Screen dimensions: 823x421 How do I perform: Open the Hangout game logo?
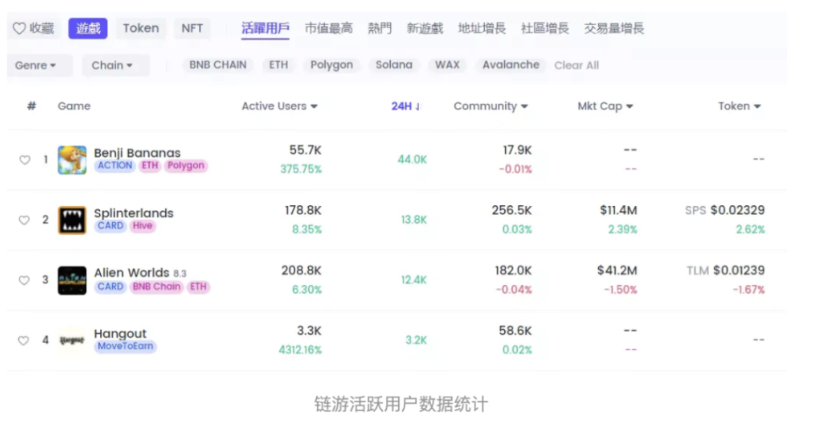click(x=72, y=341)
